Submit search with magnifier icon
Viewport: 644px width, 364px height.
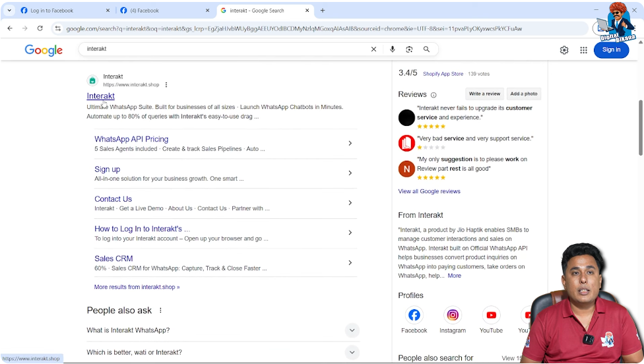[426, 49]
